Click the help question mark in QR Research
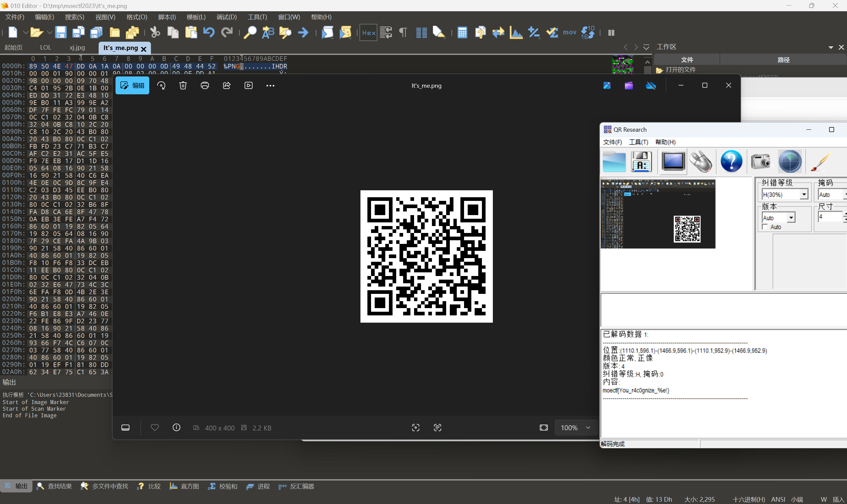847x504 pixels. (x=731, y=162)
